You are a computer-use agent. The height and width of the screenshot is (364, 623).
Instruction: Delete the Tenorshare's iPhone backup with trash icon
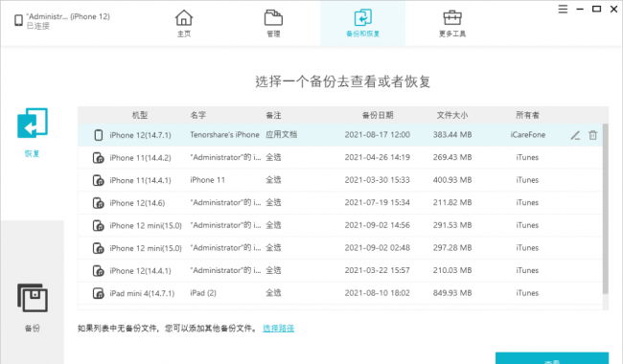pyautogui.click(x=592, y=135)
